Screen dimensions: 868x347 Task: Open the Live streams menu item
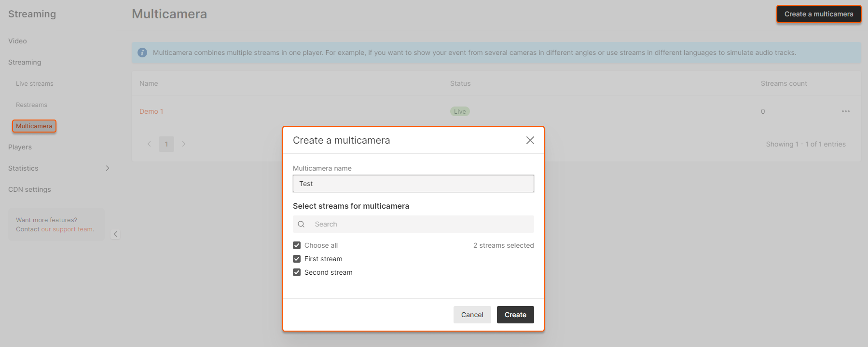(x=35, y=83)
